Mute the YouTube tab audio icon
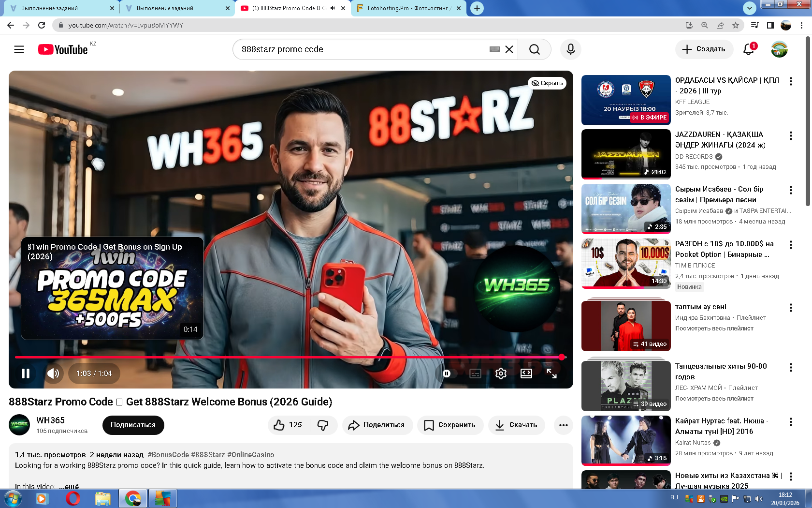Screen dimensions: 812x508 [333, 8]
